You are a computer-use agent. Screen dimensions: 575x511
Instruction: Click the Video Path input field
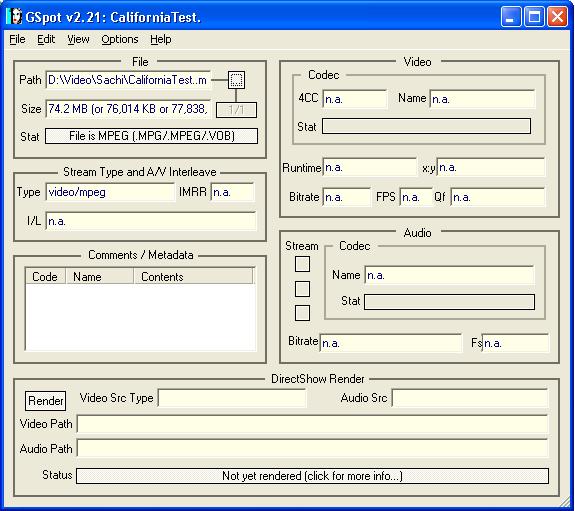click(x=312, y=424)
